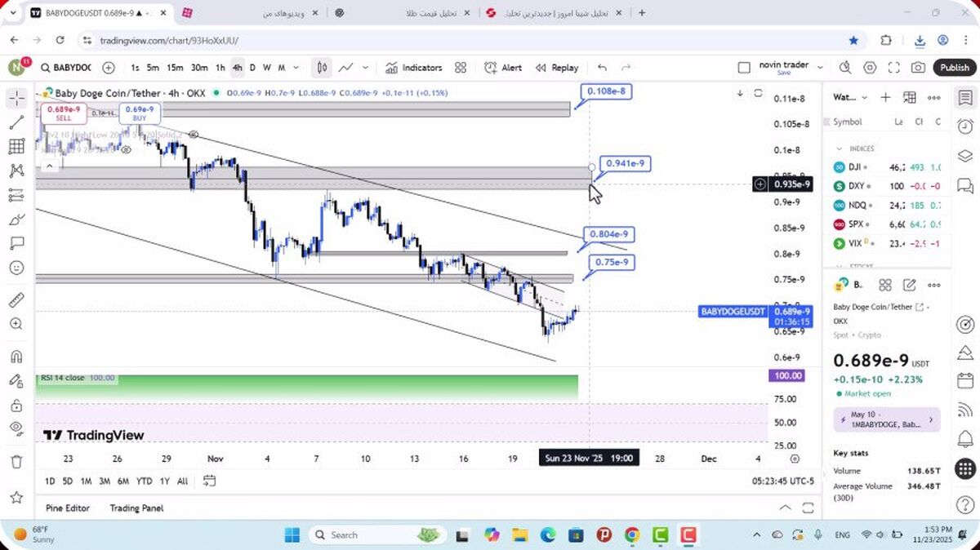
Task: Undo the last chart action
Action: pyautogui.click(x=602, y=68)
